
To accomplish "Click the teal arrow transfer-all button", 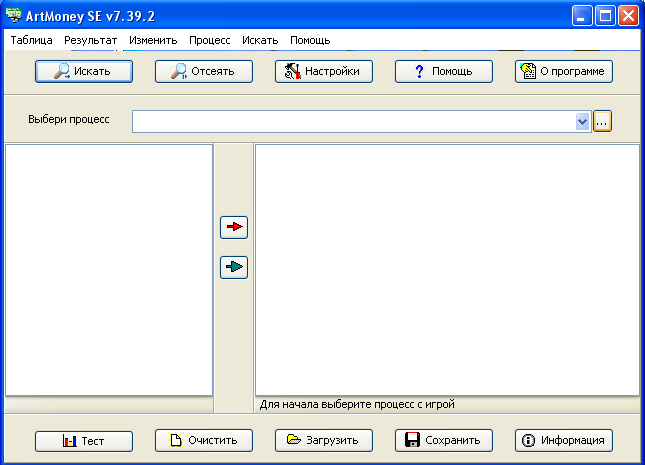I will (x=234, y=267).
